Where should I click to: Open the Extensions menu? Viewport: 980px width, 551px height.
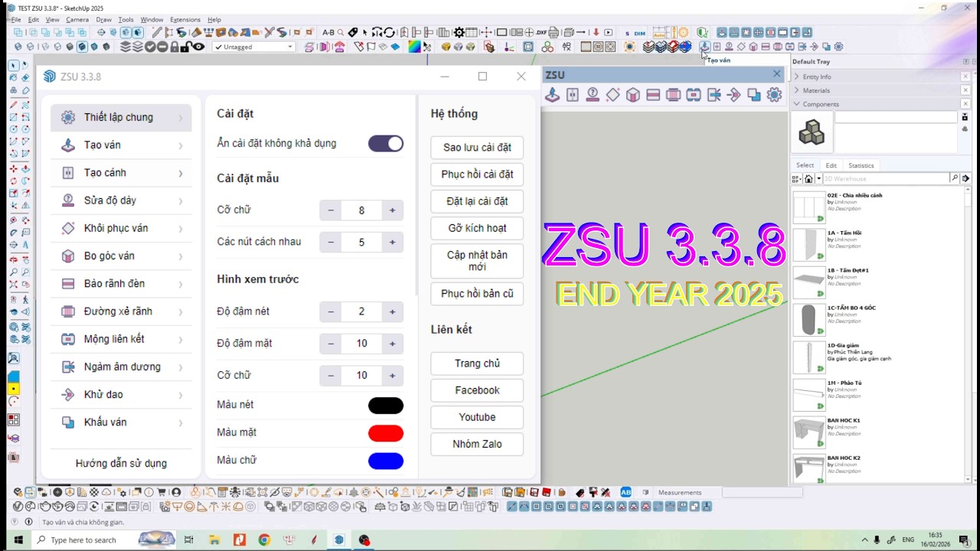click(x=185, y=20)
